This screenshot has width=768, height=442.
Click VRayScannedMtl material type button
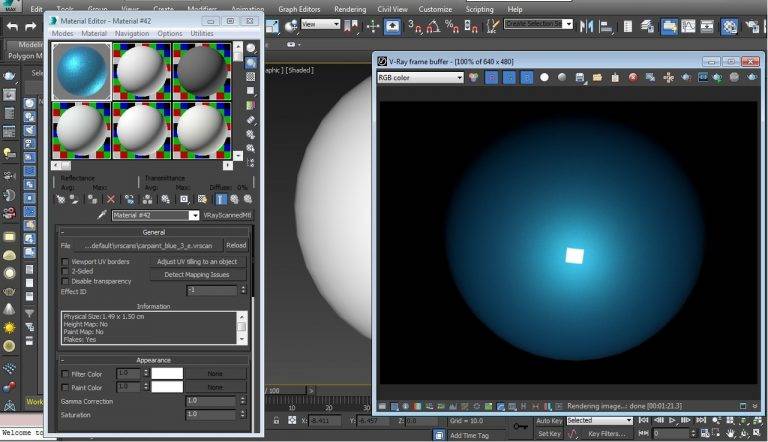point(227,215)
